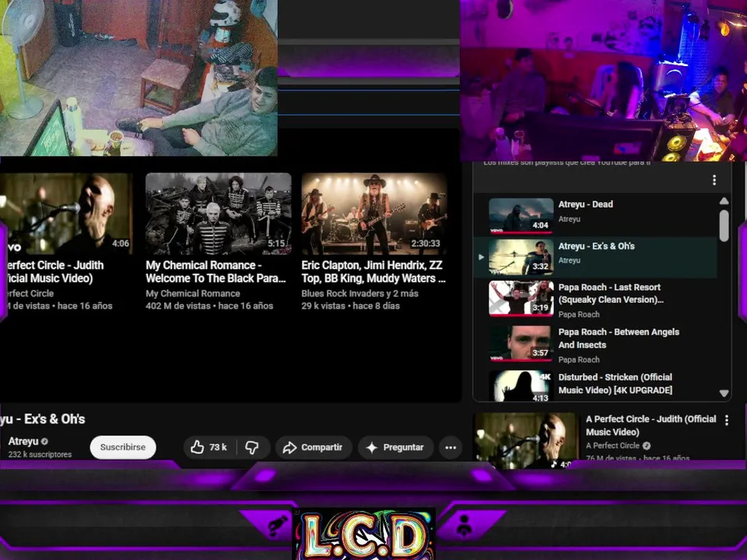Like the video with 73 k likes

click(x=209, y=447)
